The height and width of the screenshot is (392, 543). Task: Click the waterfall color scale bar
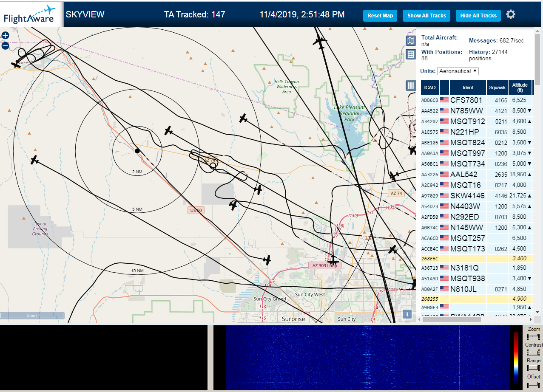pyautogui.click(x=516, y=358)
